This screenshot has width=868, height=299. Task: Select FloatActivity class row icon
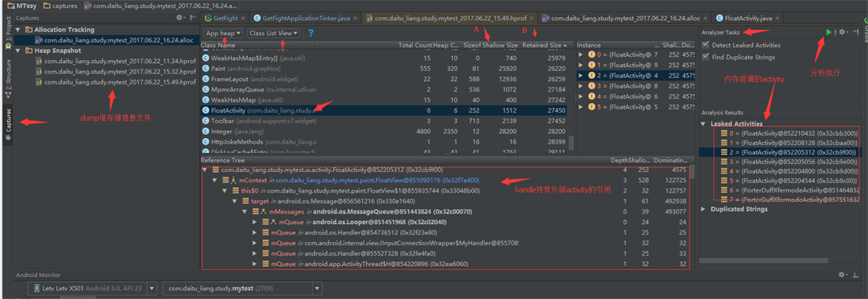pos(206,110)
